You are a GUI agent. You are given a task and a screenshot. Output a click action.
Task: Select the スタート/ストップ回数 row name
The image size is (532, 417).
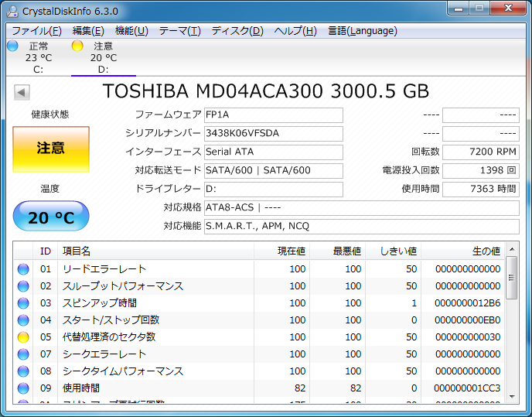(111, 320)
